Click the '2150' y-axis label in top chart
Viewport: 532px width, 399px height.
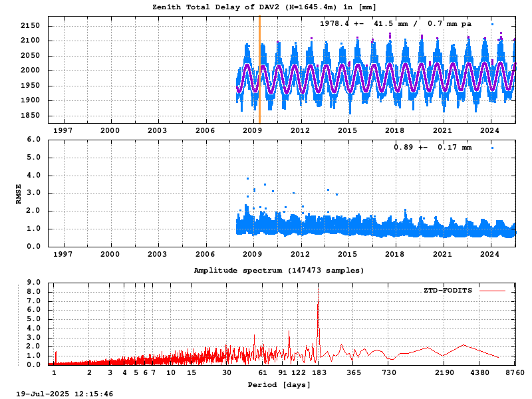(x=30, y=26)
